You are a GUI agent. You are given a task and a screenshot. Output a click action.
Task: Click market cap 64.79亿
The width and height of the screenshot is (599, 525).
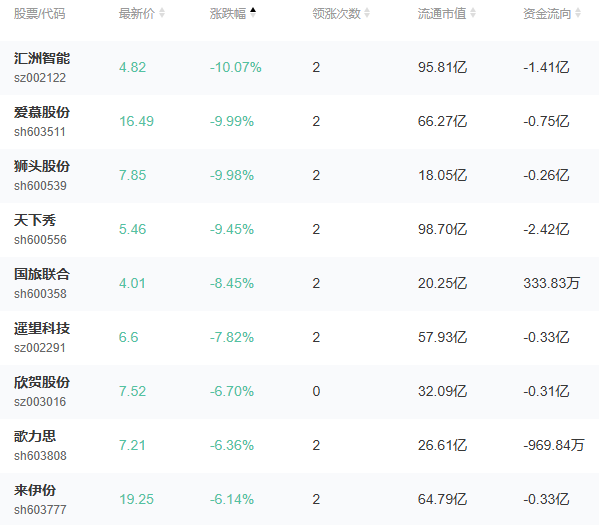click(442, 499)
